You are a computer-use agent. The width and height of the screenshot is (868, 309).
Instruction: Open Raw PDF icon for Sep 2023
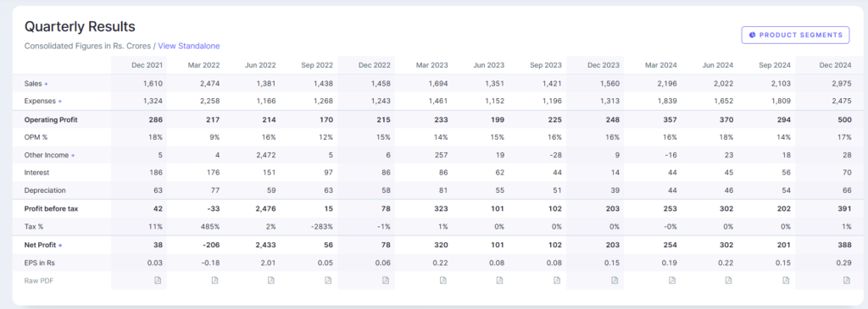pyautogui.click(x=557, y=280)
